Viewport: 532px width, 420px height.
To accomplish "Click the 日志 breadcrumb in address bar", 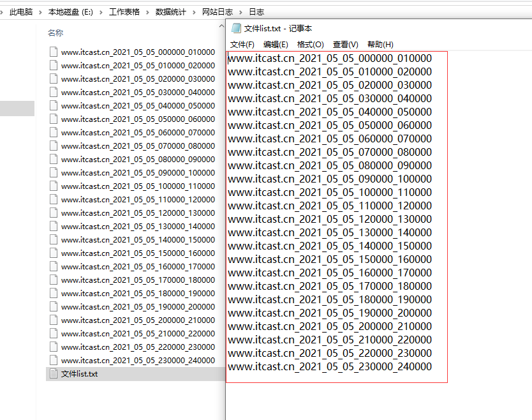I will [x=256, y=12].
